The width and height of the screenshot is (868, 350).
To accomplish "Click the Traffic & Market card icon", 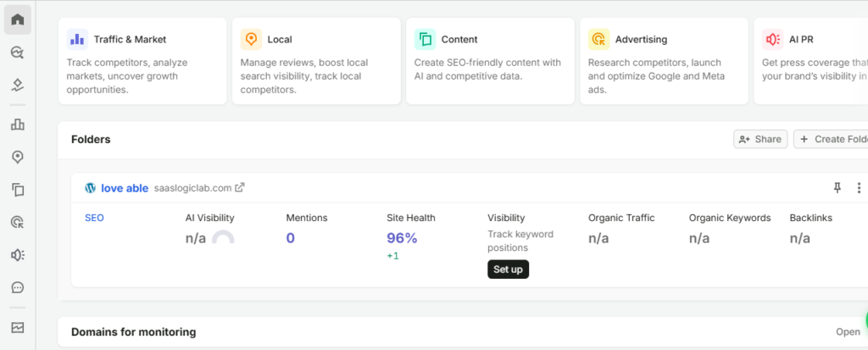I will (x=77, y=39).
